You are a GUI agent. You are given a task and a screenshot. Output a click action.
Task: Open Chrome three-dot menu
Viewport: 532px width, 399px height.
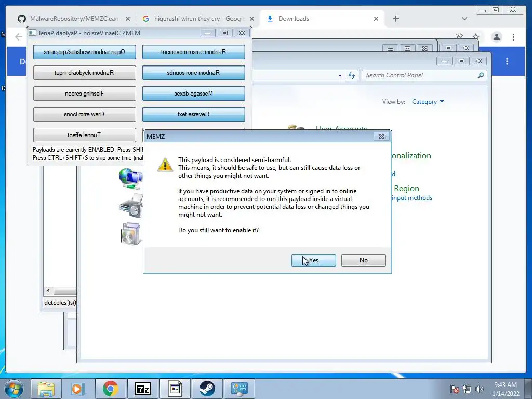click(x=513, y=37)
